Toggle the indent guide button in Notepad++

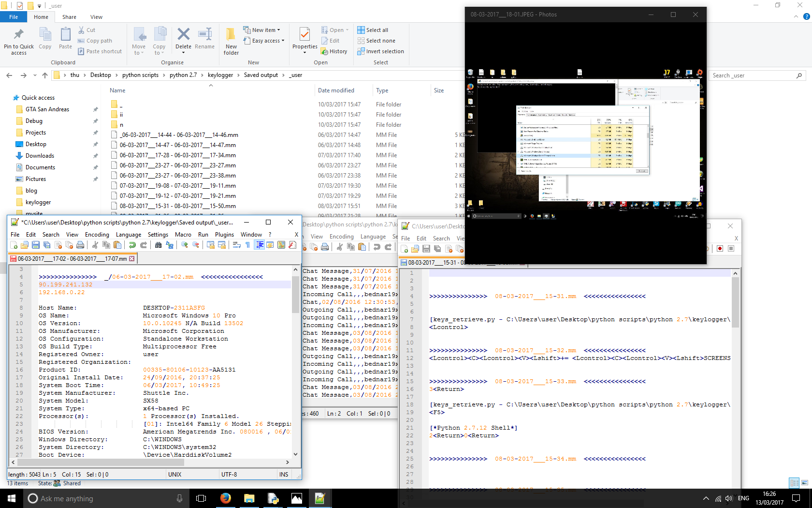point(260,245)
